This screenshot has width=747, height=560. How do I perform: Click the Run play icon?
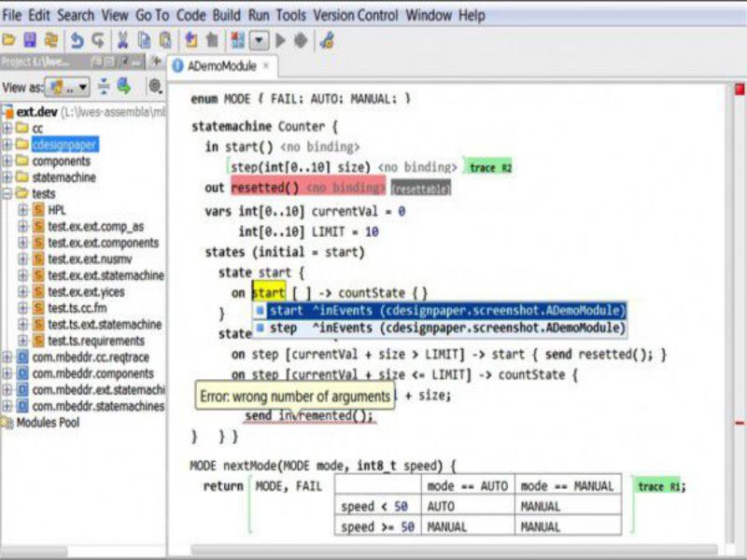(280, 40)
